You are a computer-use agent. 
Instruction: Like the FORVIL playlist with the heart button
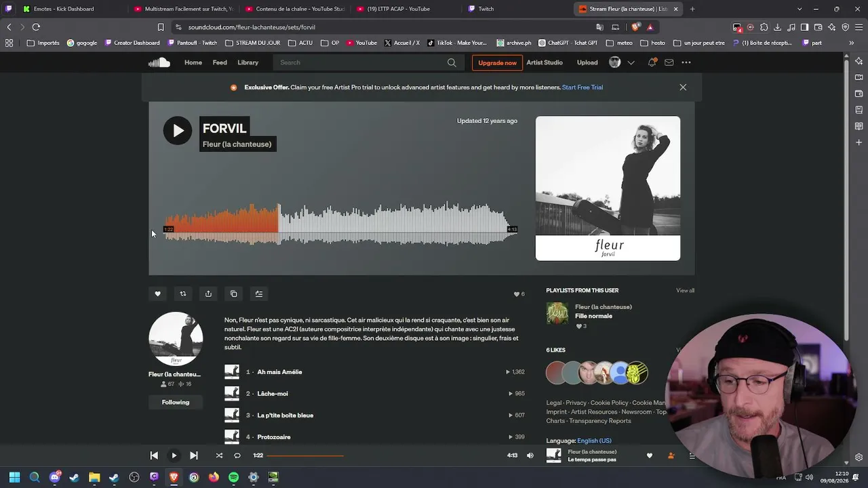coord(157,293)
